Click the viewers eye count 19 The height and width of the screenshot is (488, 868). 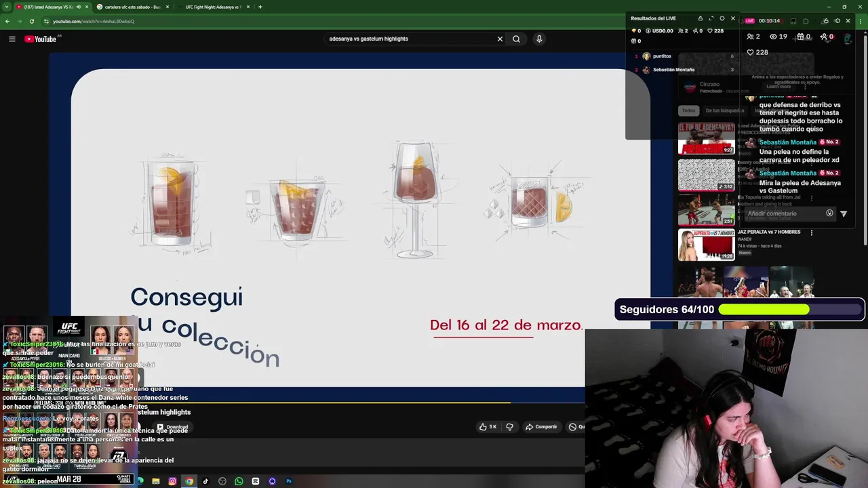(778, 37)
